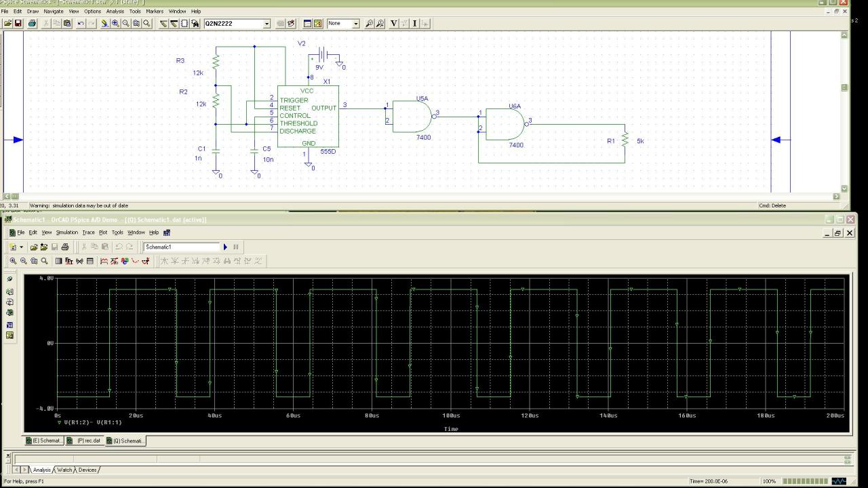The image size is (868, 488).
Task: Click the Get New Part binoculars icon
Action: click(195, 23)
